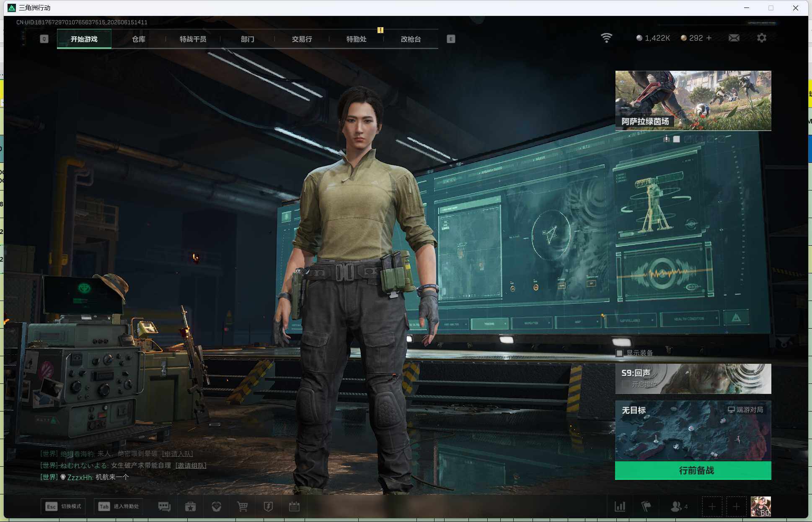Open the chat messages icon

pyautogui.click(x=164, y=507)
